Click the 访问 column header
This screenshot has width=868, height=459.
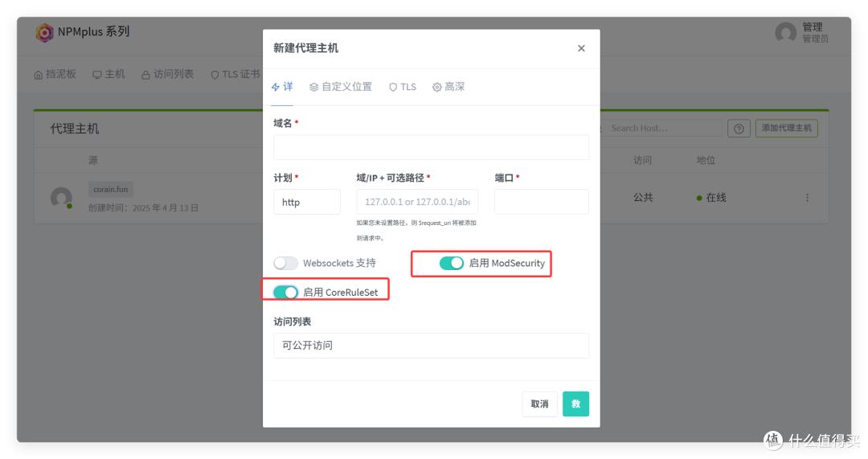(643, 161)
